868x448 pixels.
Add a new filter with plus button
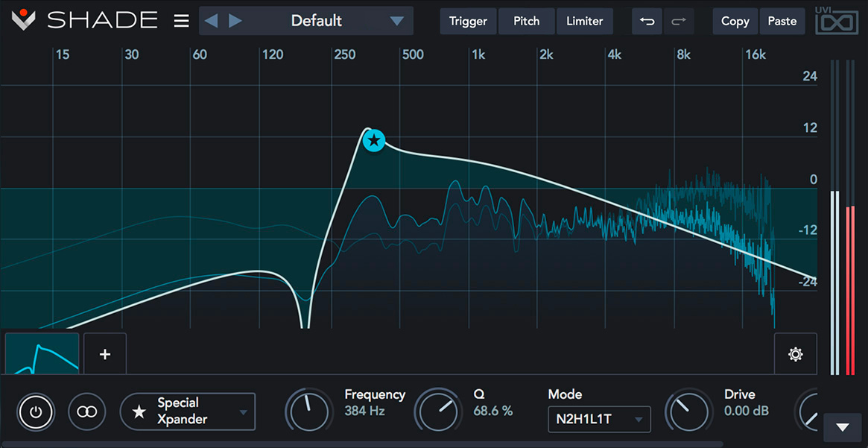tap(105, 354)
